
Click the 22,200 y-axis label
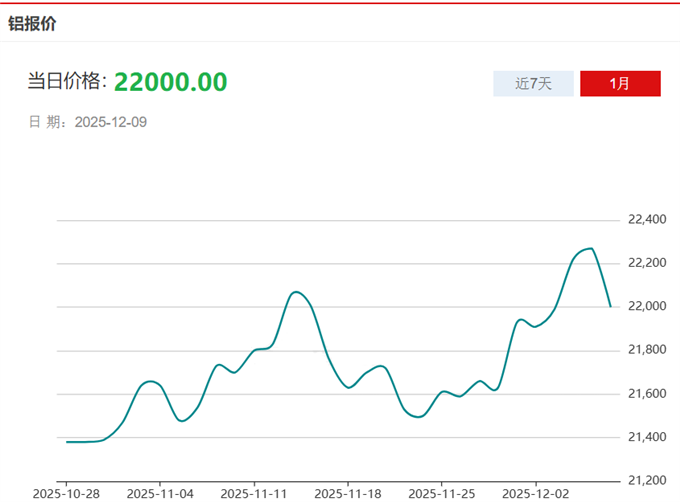(x=646, y=263)
